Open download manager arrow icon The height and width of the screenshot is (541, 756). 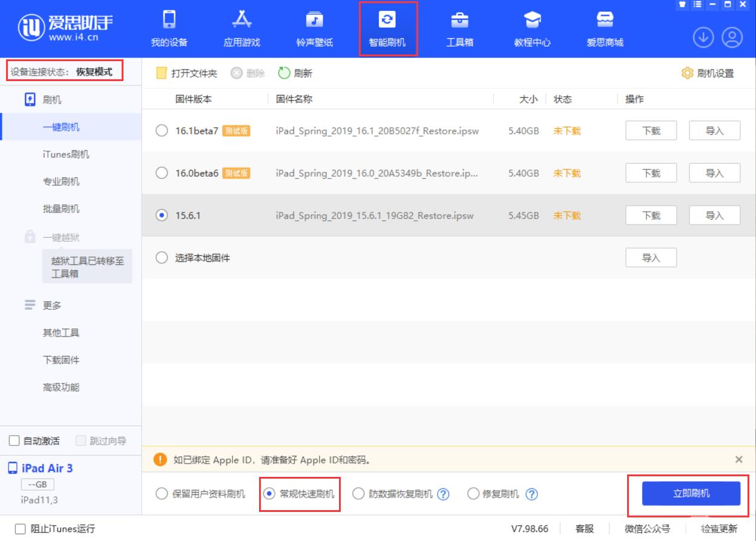point(703,38)
